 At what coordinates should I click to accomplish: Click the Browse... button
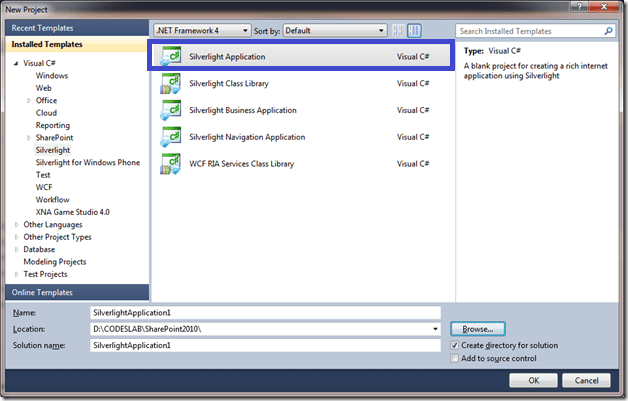478,328
